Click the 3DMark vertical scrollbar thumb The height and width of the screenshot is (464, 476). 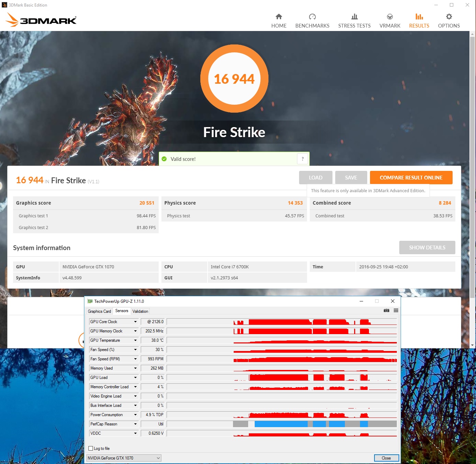(472, 167)
